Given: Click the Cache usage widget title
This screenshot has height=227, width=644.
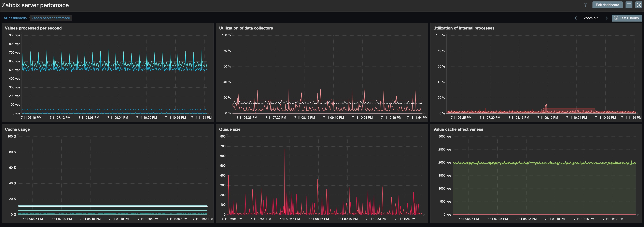Looking at the screenshot, I should point(17,129).
